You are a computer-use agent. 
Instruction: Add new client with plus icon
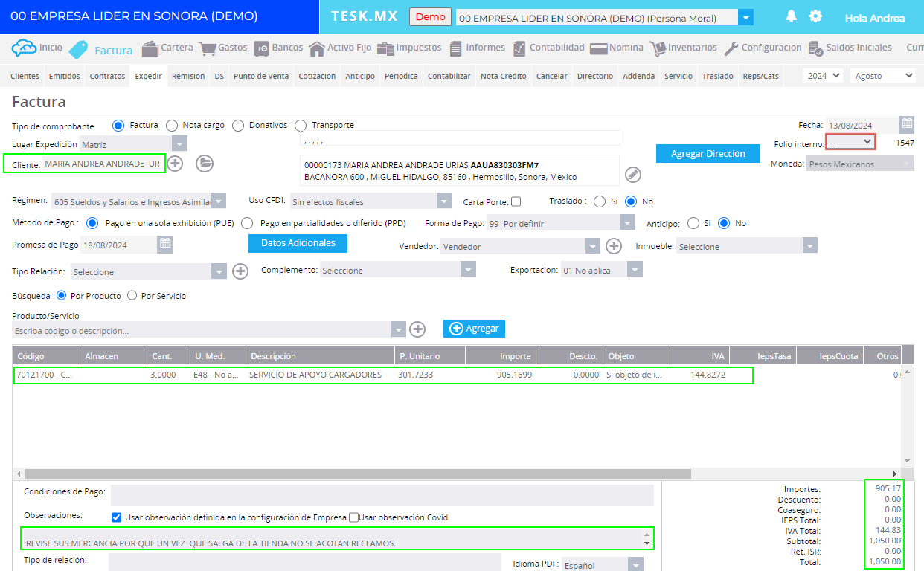point(175,164)
